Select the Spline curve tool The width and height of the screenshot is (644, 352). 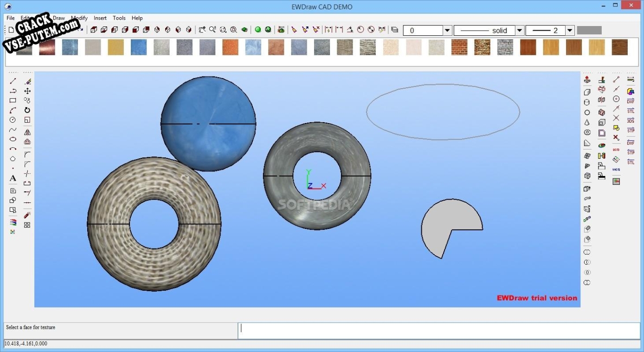[x=13, y=130]
